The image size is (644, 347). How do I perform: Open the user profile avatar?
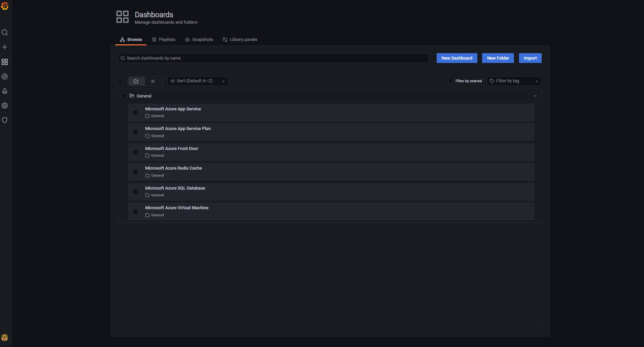tap(5, 338)
